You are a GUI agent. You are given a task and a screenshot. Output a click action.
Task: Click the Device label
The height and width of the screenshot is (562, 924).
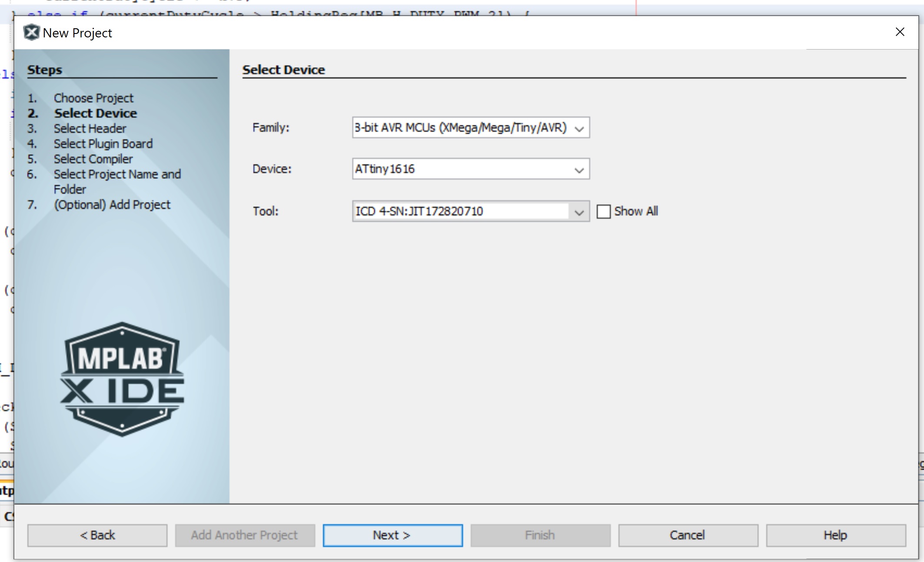[x=272, y=169]
